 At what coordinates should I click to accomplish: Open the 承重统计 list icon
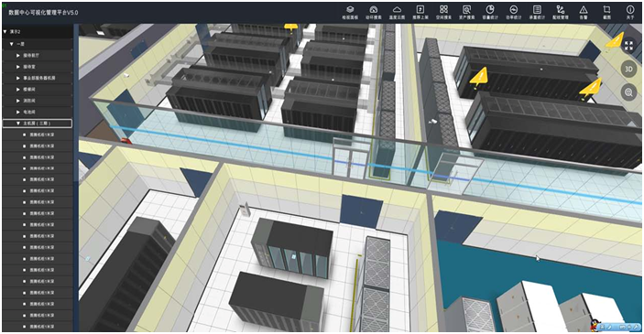pyautogui.click(x=537, y=10)
